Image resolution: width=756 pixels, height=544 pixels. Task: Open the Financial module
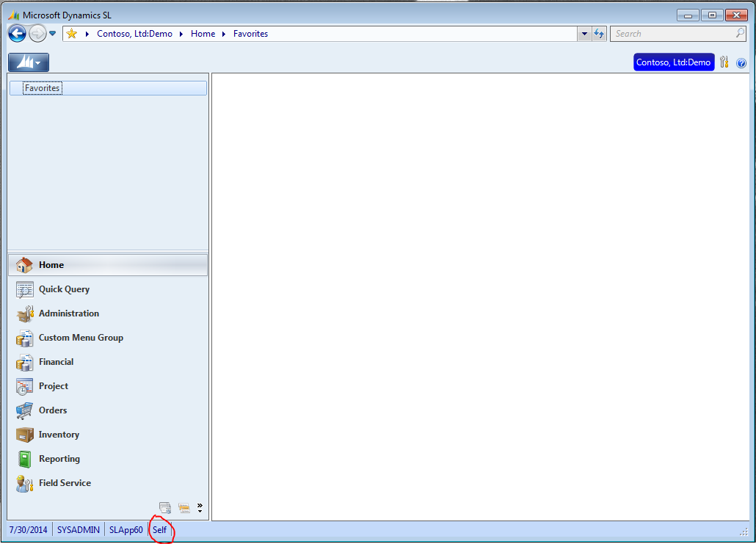[108, 362]
